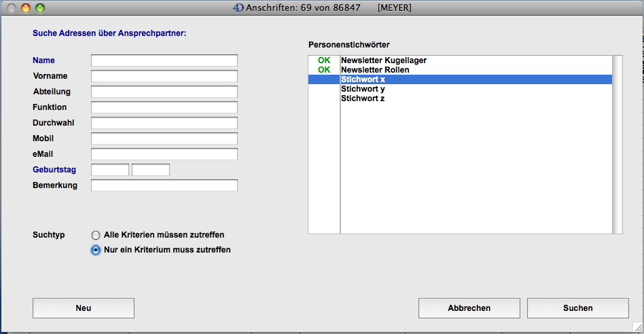Focus the Bemerkung text field
This screenshot has height=334, width=644.
pyautogui.click(x=164, y=185)
